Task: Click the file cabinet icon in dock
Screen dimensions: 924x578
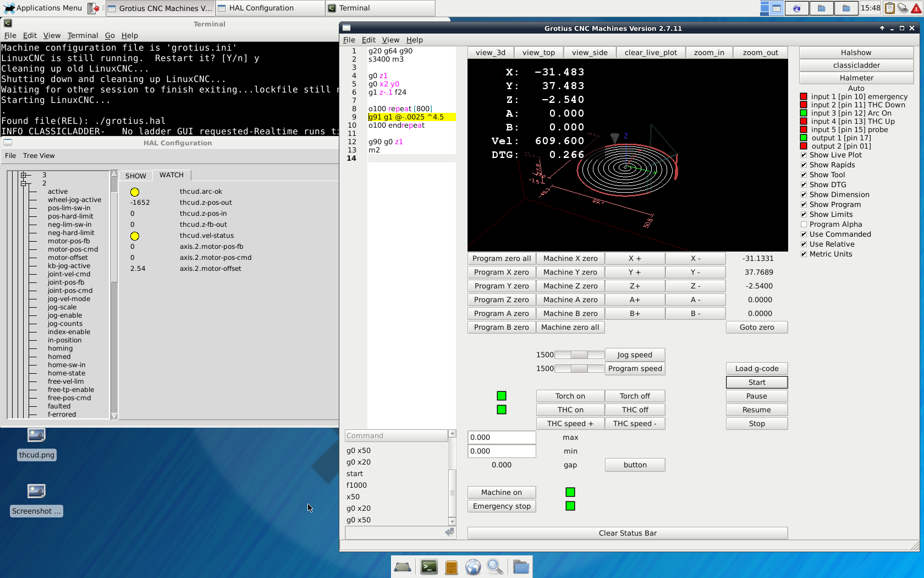Action: click(x=451, y=566)
